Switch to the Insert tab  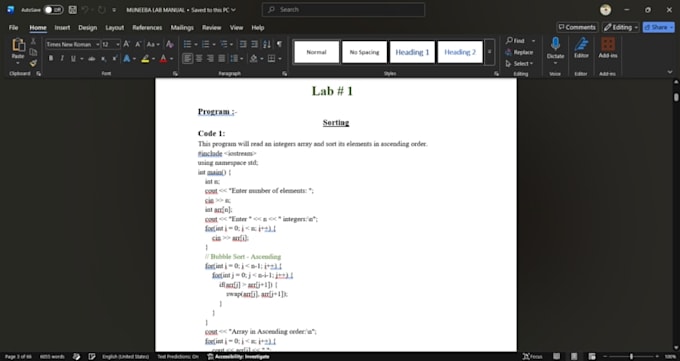click(x=62, y=27)
